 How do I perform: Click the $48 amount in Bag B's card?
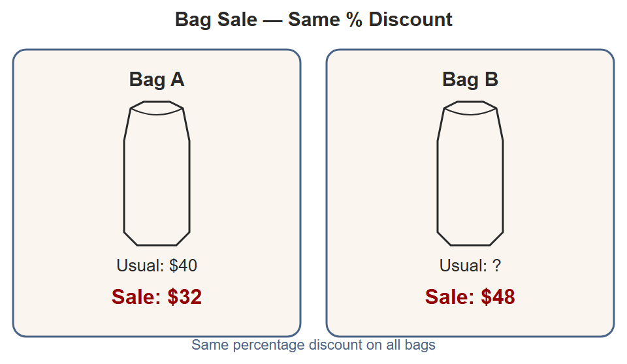click(x=498, y=297)
